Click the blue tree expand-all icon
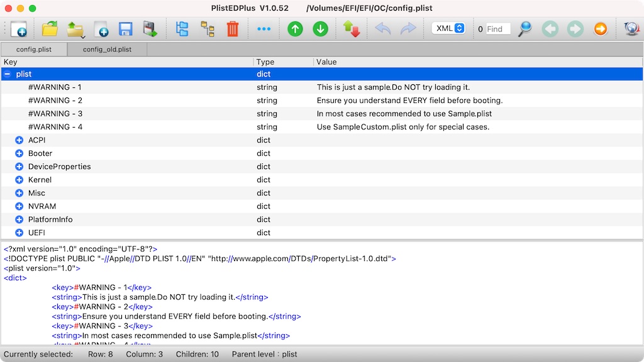Screen dimensions: 644x362 tap(182, 29)
